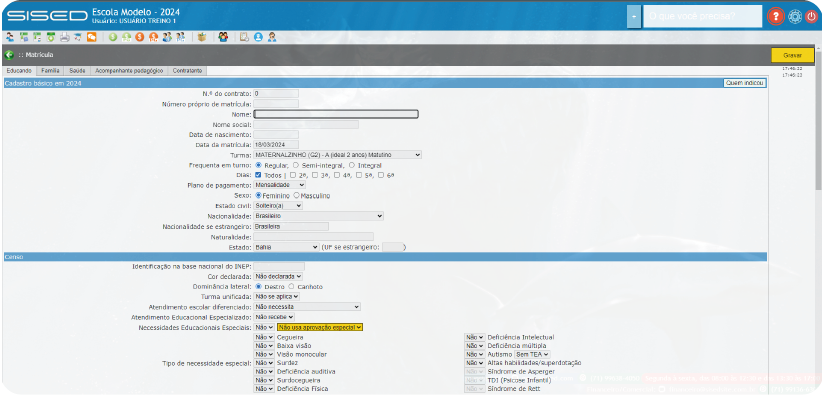Image resolution: width=824 pixels, height=395 pixels.
Task: Open Atendimento escolar diferenciado dropdown
Action: (307, 307)
